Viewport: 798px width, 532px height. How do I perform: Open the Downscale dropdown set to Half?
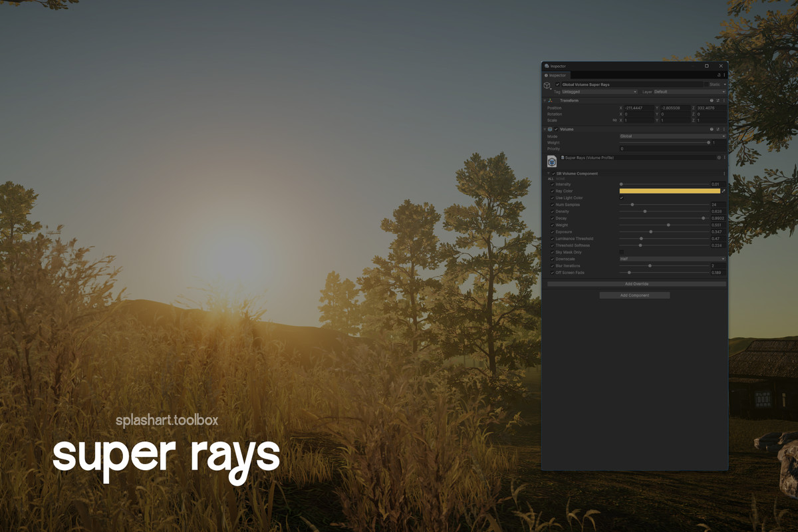pyautogui.click(x=673, y=259)
